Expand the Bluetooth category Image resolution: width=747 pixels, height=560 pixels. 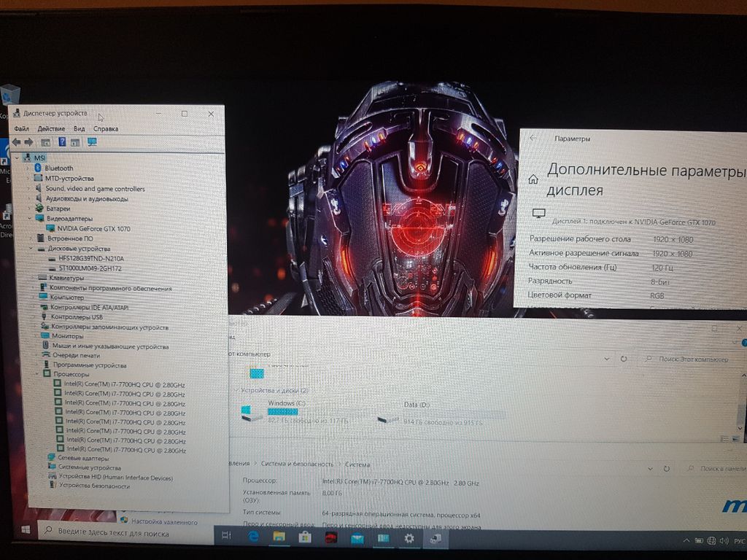(28, 168)
